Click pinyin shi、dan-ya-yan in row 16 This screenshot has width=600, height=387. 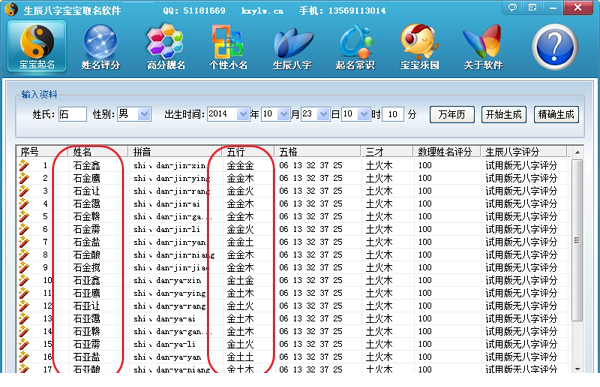point(167,357)
